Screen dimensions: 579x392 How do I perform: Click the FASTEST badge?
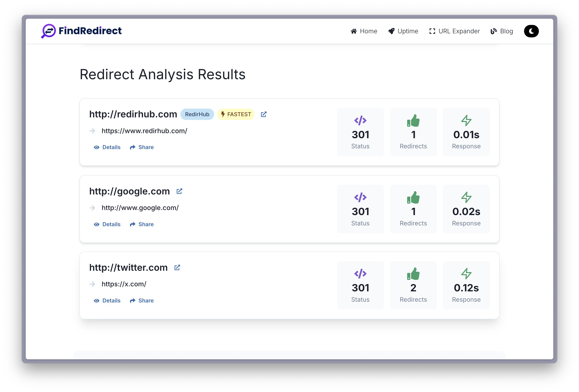236,114
